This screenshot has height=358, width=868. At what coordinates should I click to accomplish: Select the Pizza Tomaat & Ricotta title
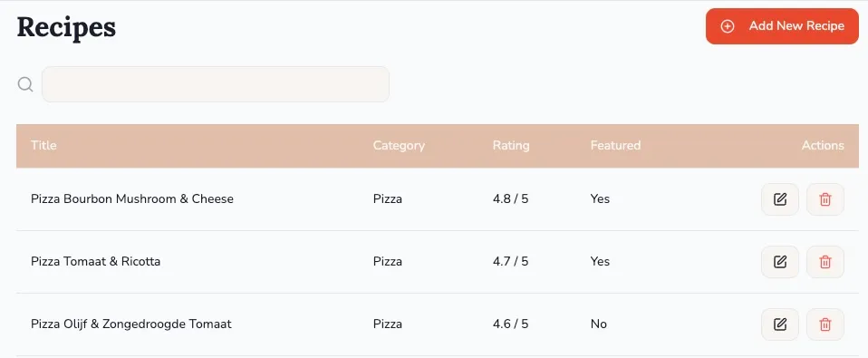pos(96,261)
